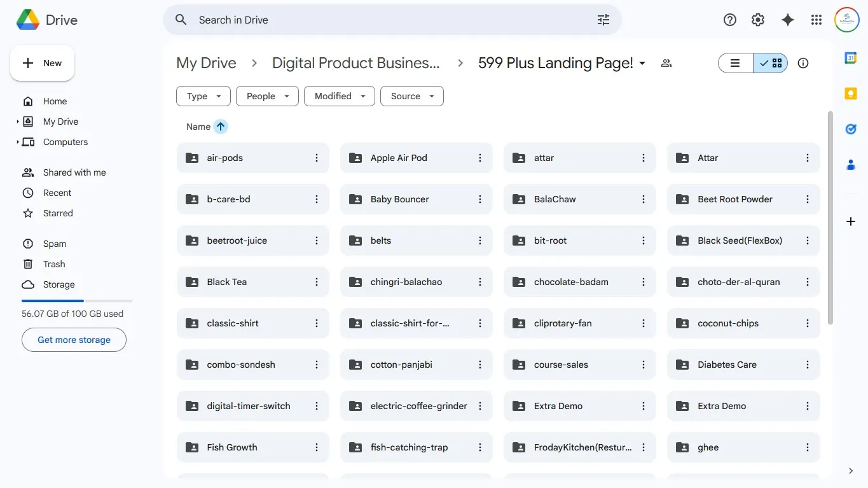The image size is (868, 488).
Task: Open the Type filter dropdown
Action: [203, 95]
